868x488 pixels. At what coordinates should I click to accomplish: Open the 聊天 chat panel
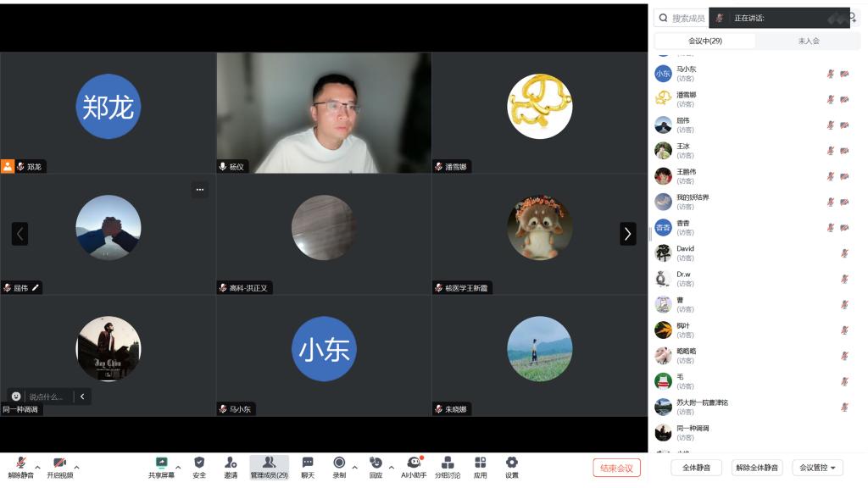coord(308,467)
